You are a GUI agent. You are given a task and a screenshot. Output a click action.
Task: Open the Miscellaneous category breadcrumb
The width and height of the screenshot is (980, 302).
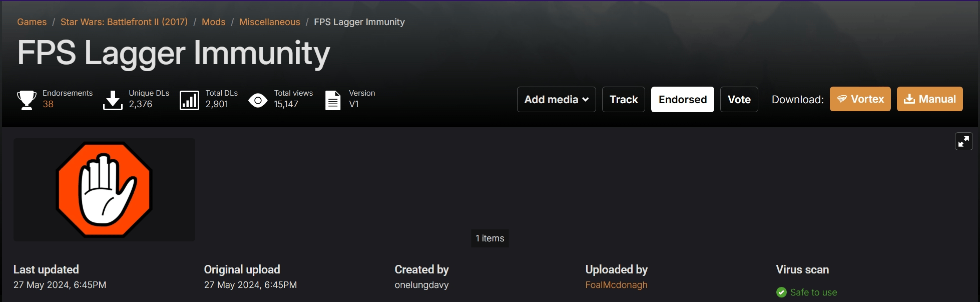click(269, 22)
